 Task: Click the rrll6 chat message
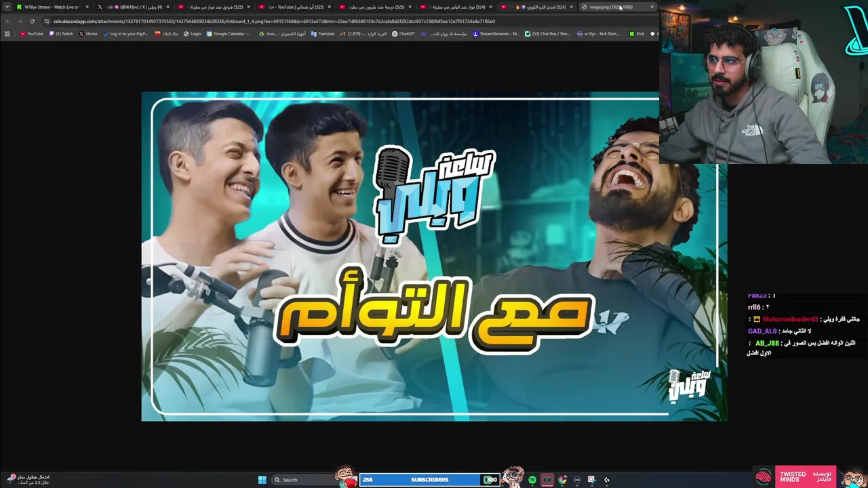tap(758, 307)
